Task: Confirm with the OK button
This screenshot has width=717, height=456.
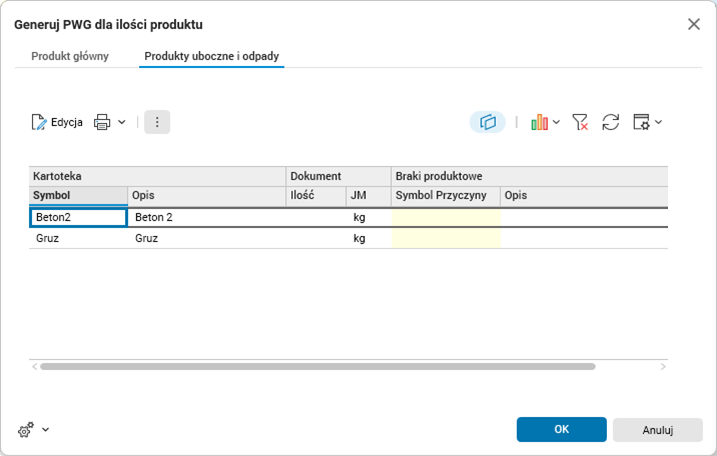Action: [561, 429]
